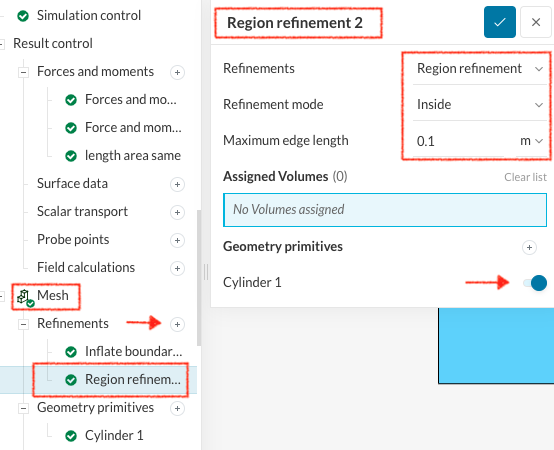This screenshot has width=554, height=450.
Task: Click Clear list for assigned volumes
Action: tap(525, 177)
